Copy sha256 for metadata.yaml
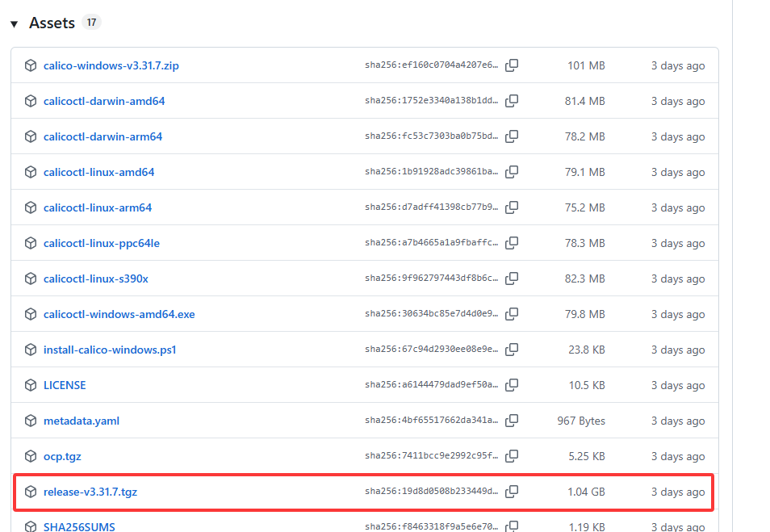The height and width of the screenshot is (532, 770). [512, 421]
